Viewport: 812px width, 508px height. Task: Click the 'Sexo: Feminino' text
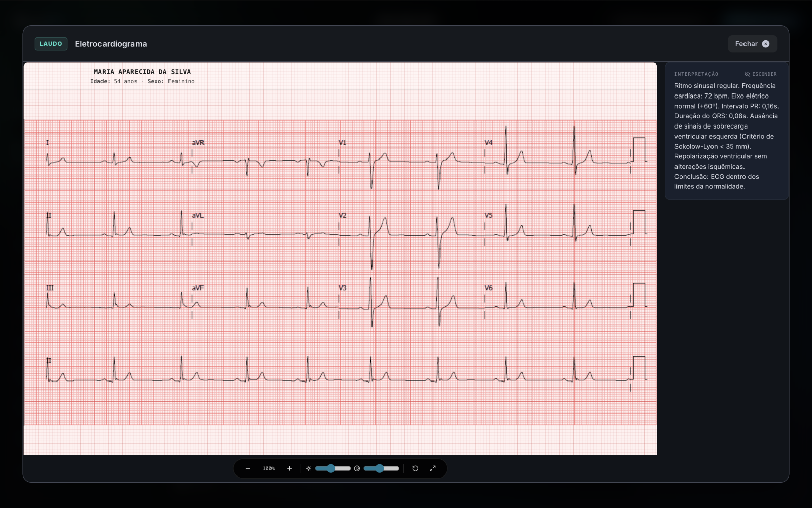[171, 81]
